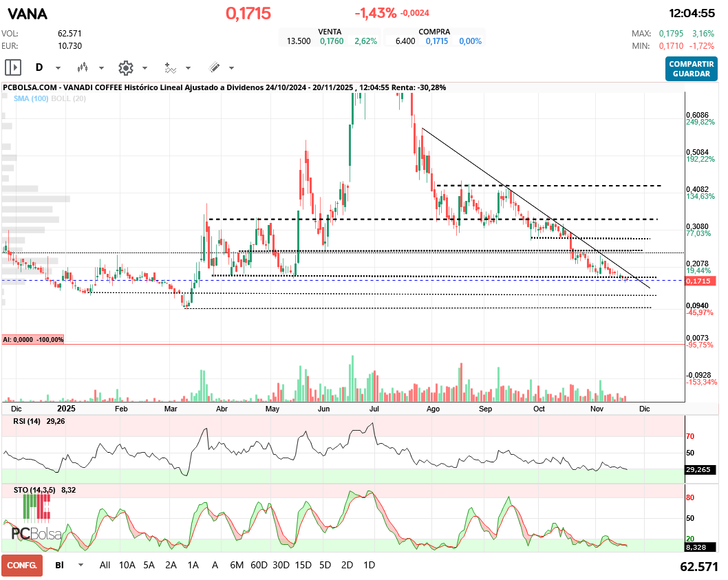Open the BI dropdown arrow at bottom

[x=81, y=565]
